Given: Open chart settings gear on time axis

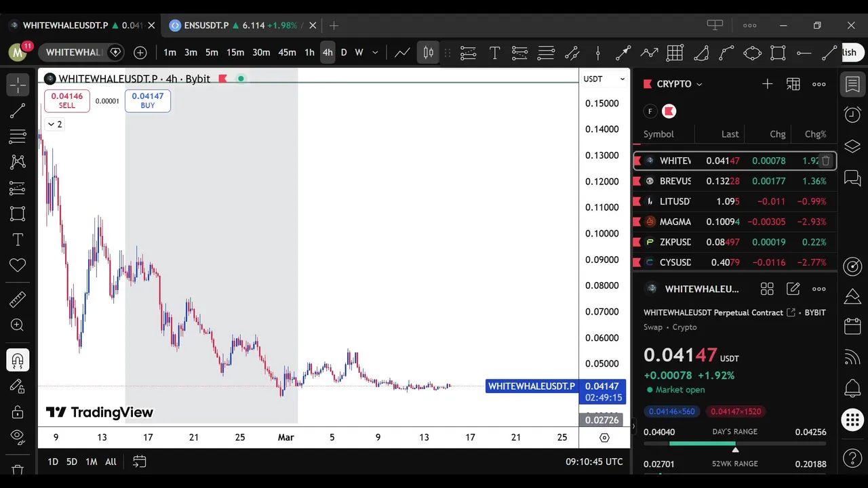Looking at the screenshot, I should pos(604,437).
